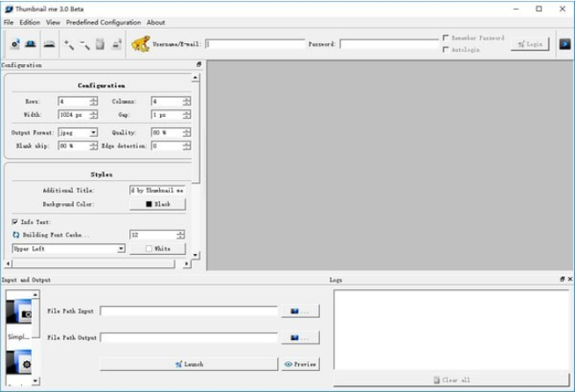
Task: Open the Edition menu
Action: tap(30, 22)
